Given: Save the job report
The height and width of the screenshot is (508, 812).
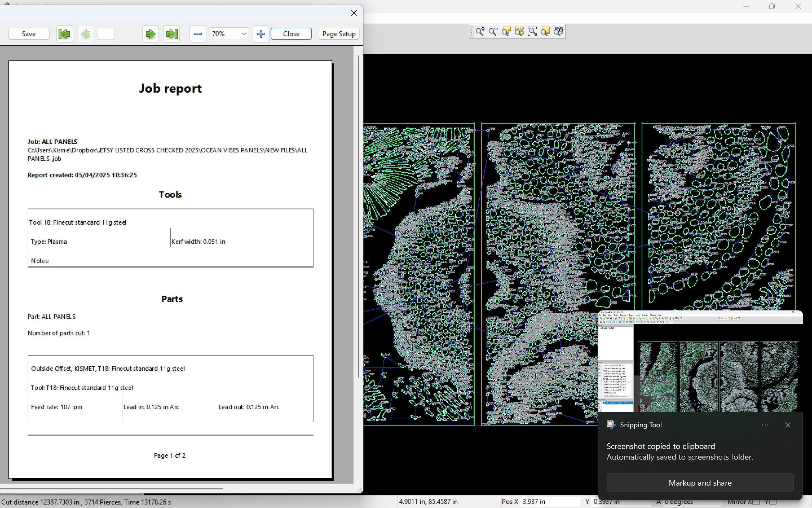Looking at the screenshot, I should click(x=29, y=33).
